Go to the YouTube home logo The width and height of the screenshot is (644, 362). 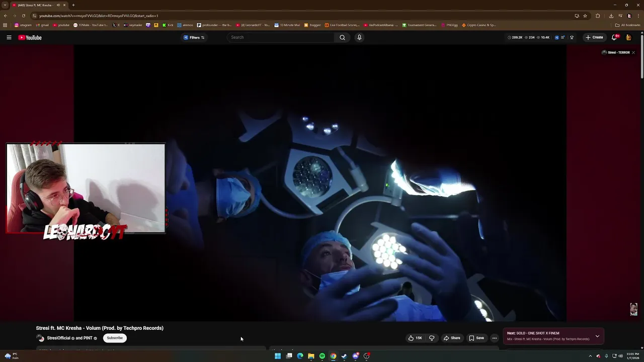point(30,37)
